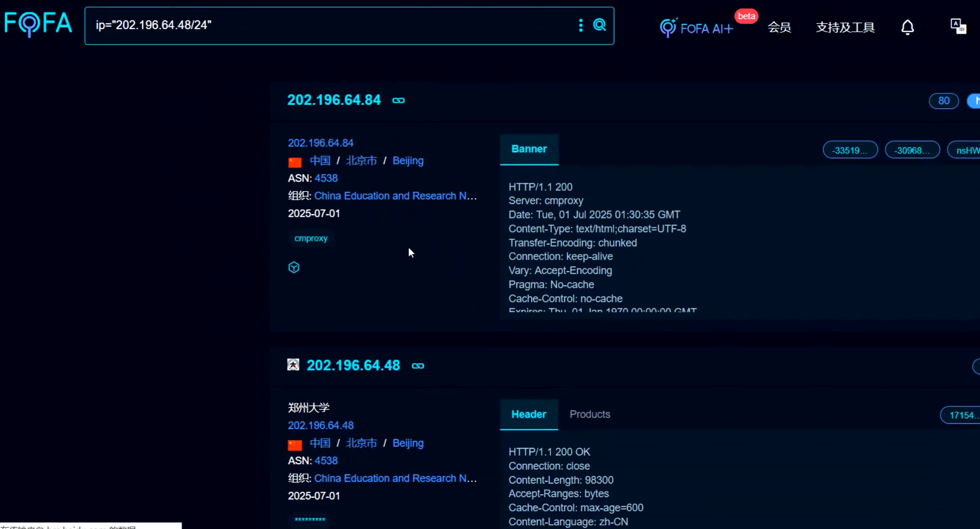The width and height of the screenshot is (980, 529).
Task: Click the cmproxy product tag
Action: coord(311,238)
